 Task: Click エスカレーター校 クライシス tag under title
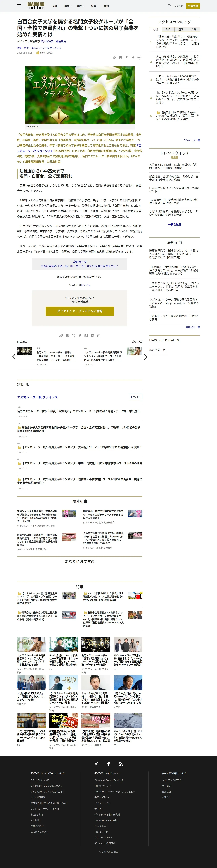46,48
